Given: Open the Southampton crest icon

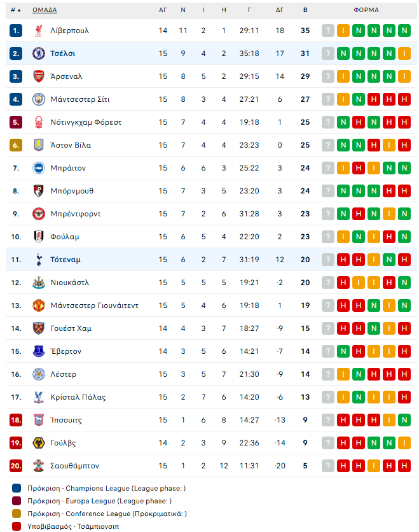Looking at the screenshot, I should pos(39,466).
